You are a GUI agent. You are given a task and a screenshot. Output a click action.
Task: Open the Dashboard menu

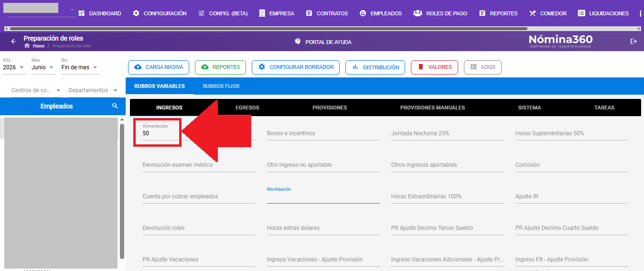pyautogui.click(x=99, y=13)
